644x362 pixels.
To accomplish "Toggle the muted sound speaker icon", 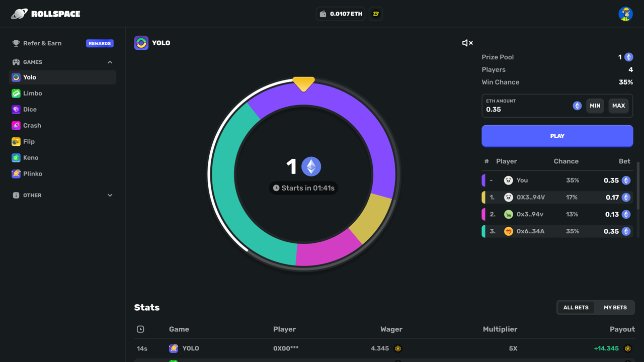I will (x=467, y=43).
